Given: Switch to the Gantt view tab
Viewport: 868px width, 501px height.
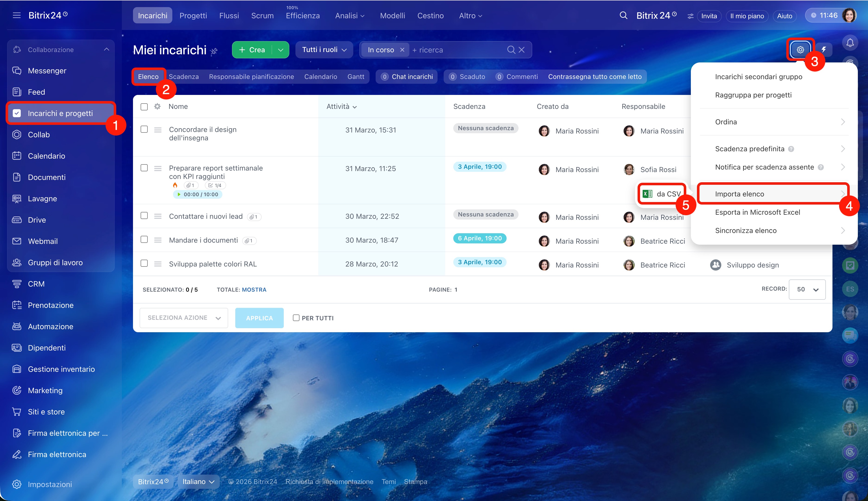Looking at the screenshot, I should [x=355, y=77].
